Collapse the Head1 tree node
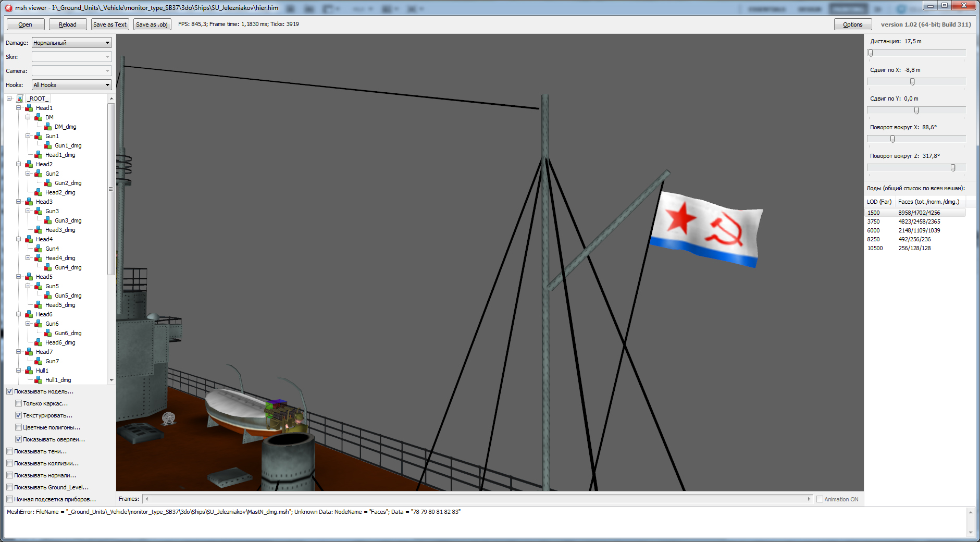Image resolution: width=980 pixels, height=542 pixels. click(19, 108)
